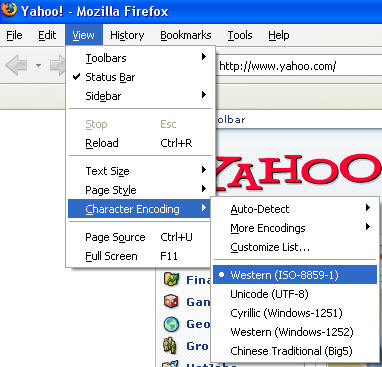
Task: Select Unicode (UTF-8) encoding
Action: pyautogui.click(x=295, y=294)
